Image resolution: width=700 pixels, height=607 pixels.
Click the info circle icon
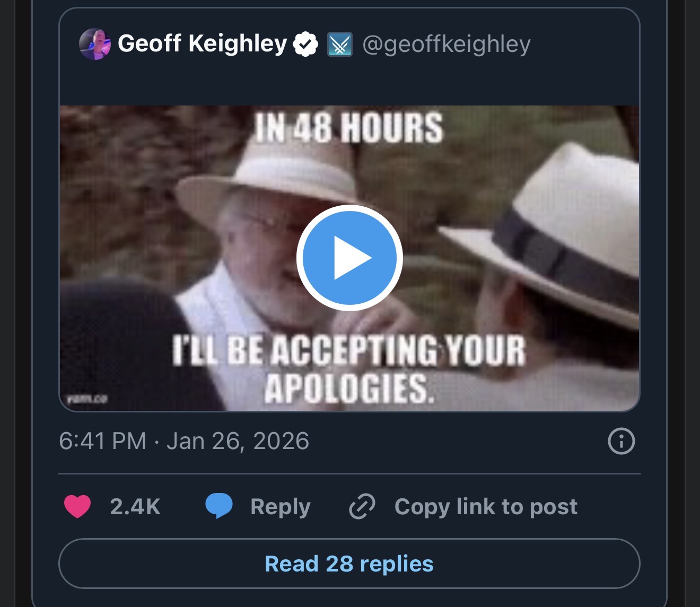coord(621,441)
